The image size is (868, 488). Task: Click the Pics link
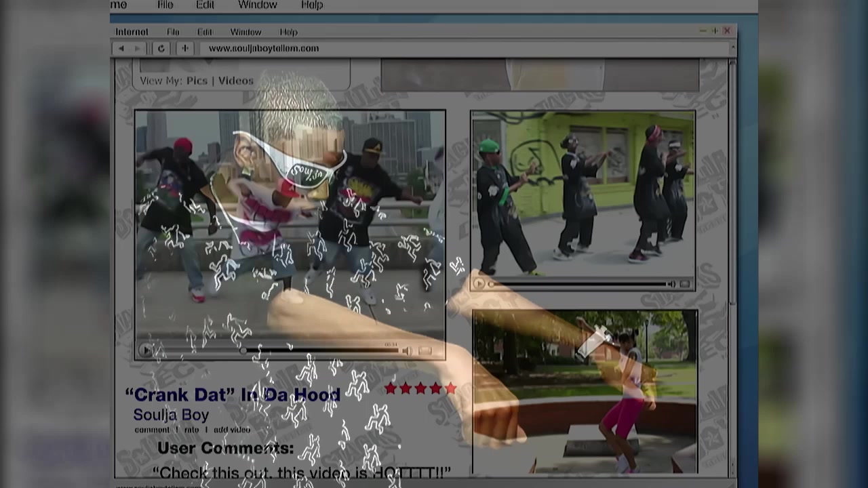[197, 81]
